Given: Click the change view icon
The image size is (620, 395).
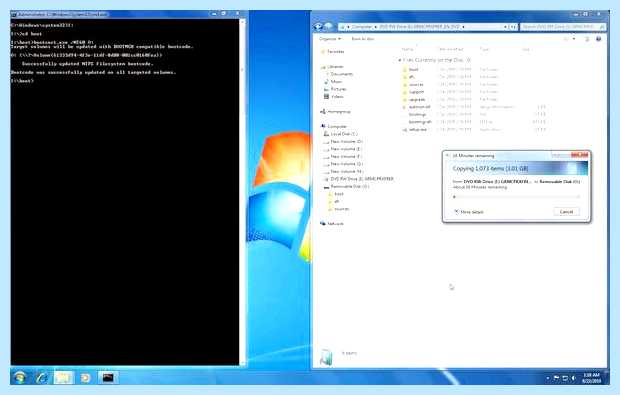Looking at the screenshot, I should pyautogui.click(x=566, y=39).
